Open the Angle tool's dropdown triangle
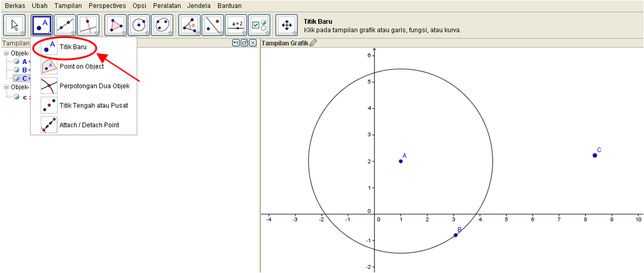This screenshot has width=644, height=273. coord(198,33)
